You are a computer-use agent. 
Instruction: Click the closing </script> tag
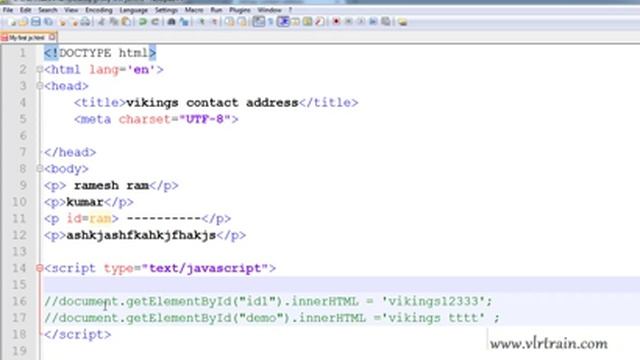pyautogui.click(x=78, y=334)
